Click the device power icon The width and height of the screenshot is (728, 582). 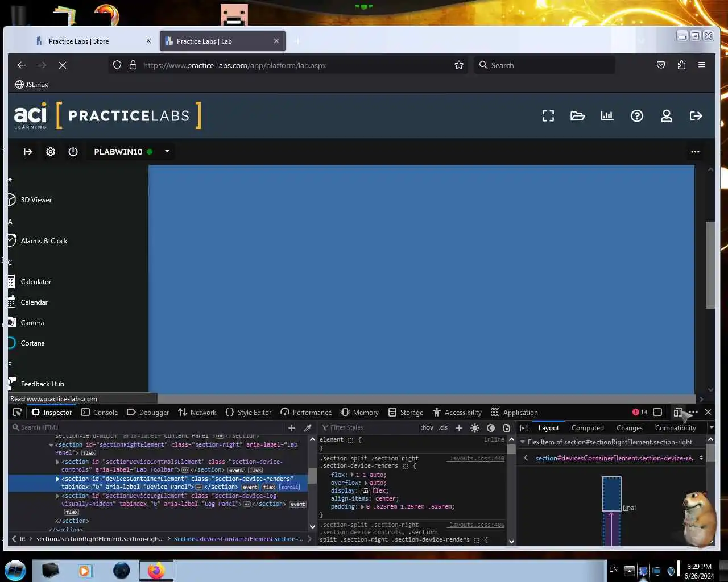point(73,152)
